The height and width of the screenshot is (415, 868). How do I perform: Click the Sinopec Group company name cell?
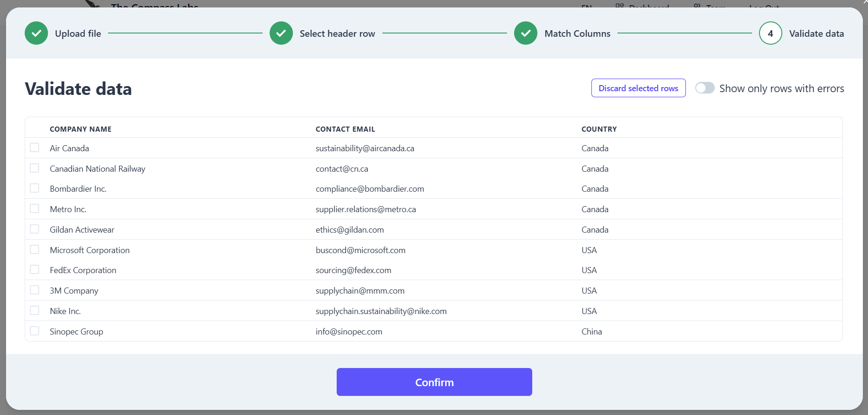pyautogui.click(x=76, y=332)
